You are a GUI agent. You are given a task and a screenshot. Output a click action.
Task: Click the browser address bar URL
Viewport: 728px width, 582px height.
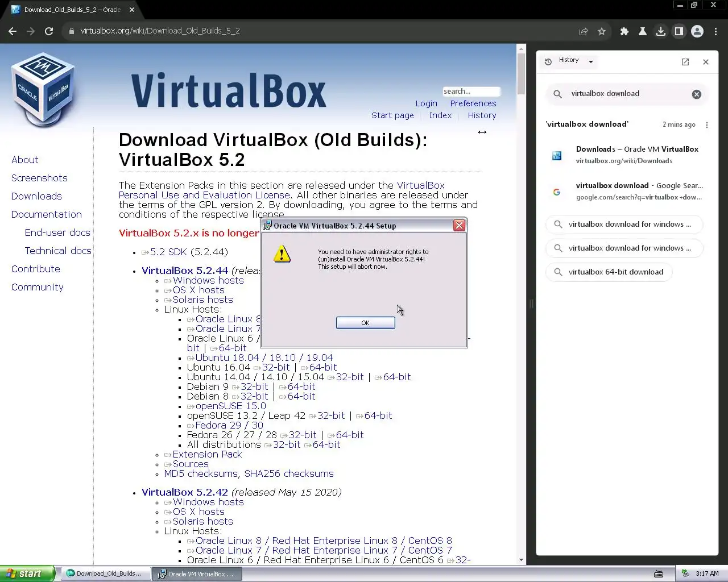click(x=160, y=31)
